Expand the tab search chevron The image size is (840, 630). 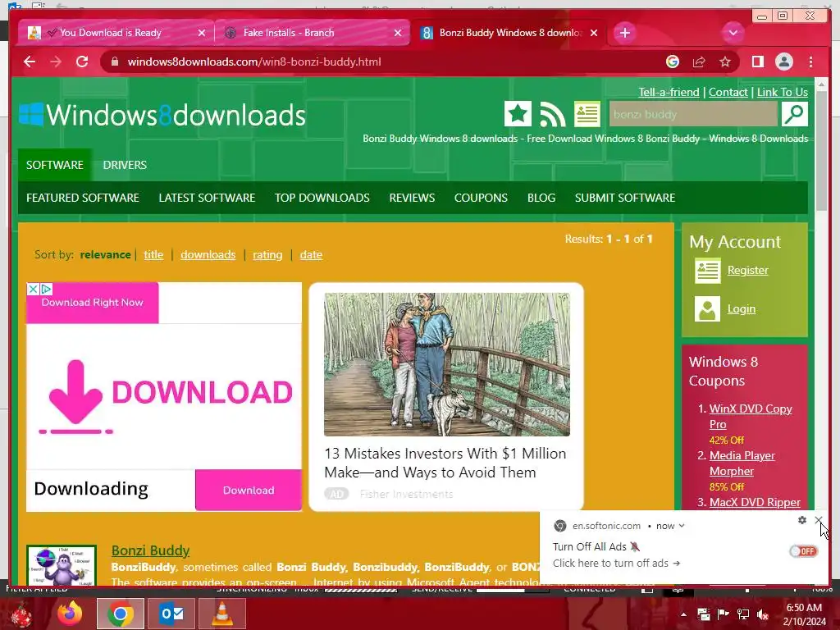point(733,33)
